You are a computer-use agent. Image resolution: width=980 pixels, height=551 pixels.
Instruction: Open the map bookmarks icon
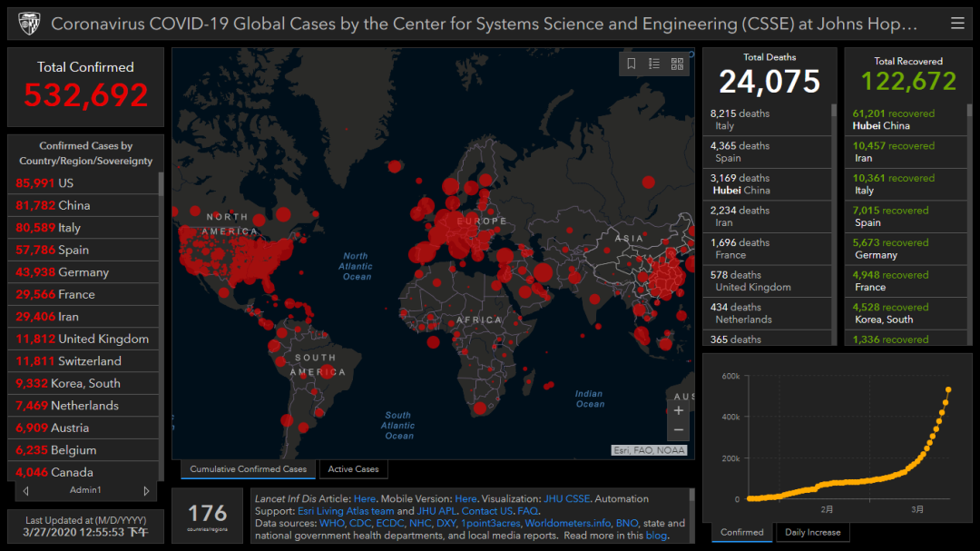632,64
